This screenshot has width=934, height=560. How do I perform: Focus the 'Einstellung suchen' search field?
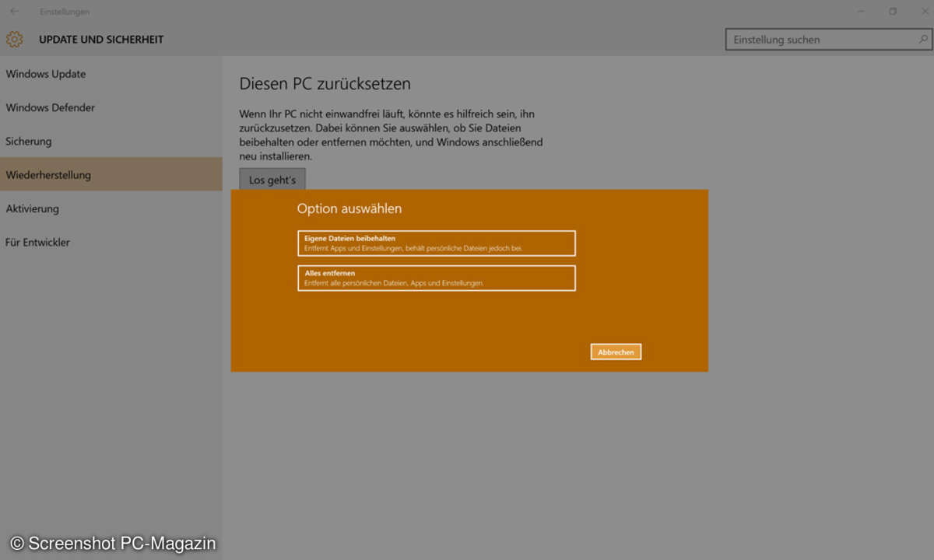(x=829, y=40)
